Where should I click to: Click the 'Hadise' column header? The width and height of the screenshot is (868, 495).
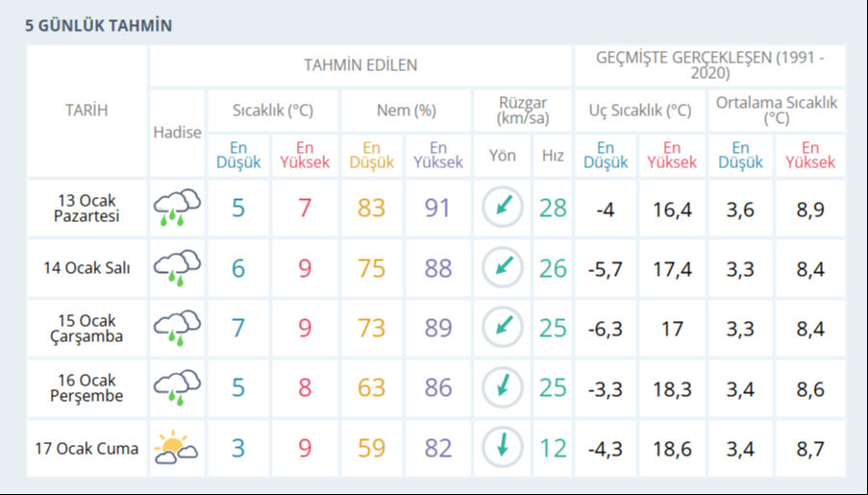177,133
